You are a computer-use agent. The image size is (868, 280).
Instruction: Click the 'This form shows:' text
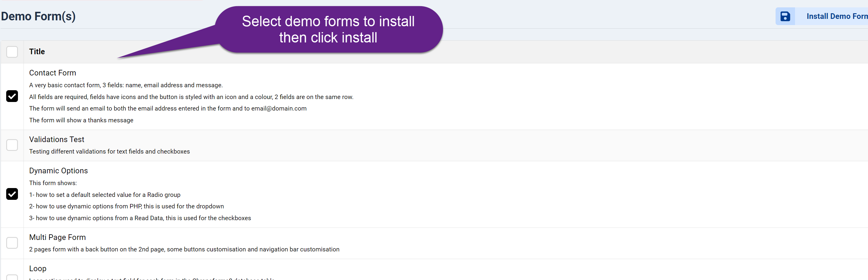(x=53, y=183)
